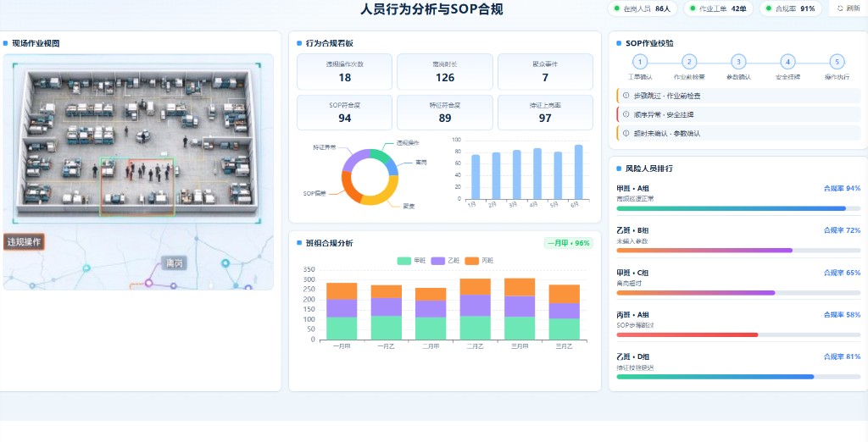Click the stat card showing 97
Image resolution: width=868 pixels, height=442 pixels.
click(545, 113)
